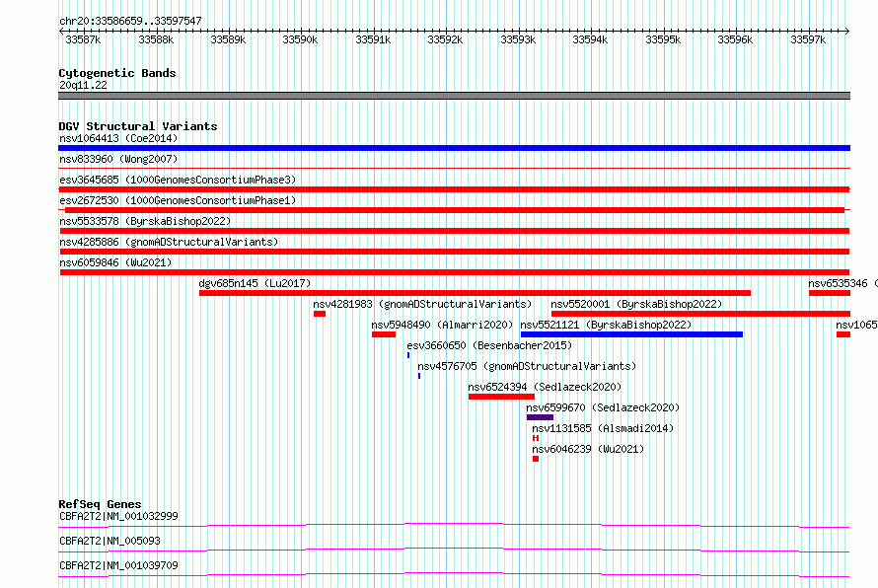Click the nsv4576705 gnomAD blue marker
Viewport: 878px width, 588px height.
tap(419, 376)
